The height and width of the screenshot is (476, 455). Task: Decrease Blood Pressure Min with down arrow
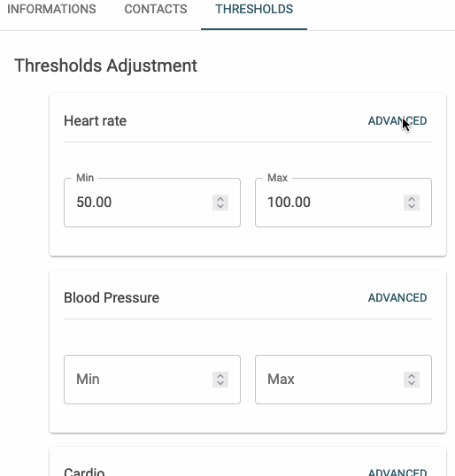(220, 383)
